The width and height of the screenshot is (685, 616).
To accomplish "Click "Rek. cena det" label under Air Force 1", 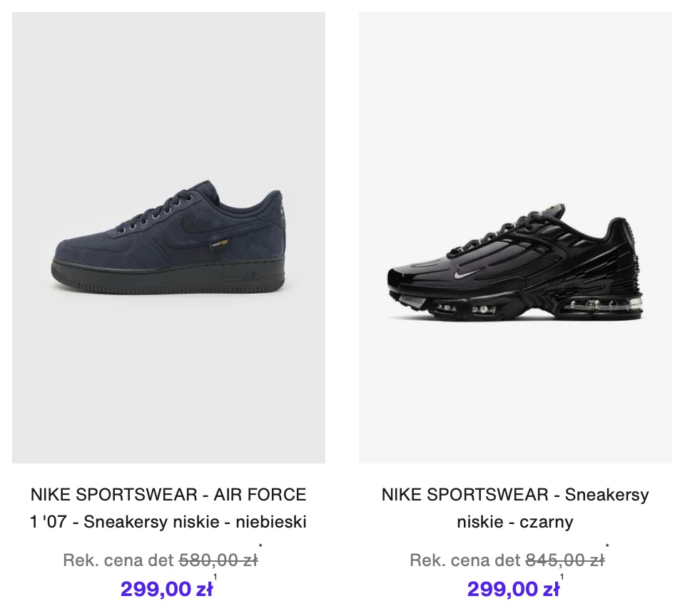I will [118, 560].
